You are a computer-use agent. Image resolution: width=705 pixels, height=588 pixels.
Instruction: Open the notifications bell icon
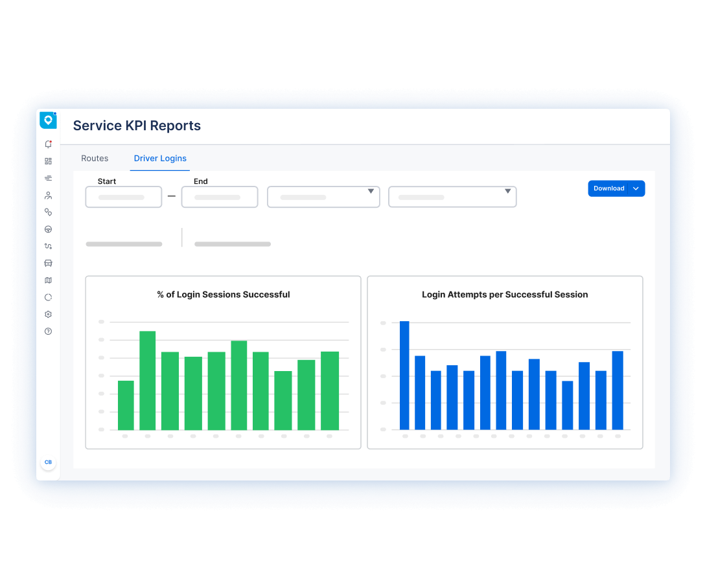pyautogui.click(x=48, y=144)
